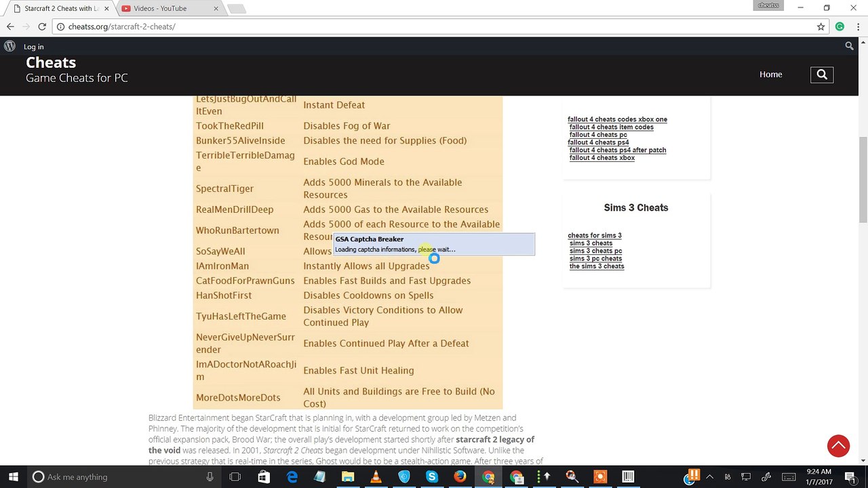868x488 pixels.
Task: Close the Starcraft 2 Cheats tab
Action: tap(106, 8)
